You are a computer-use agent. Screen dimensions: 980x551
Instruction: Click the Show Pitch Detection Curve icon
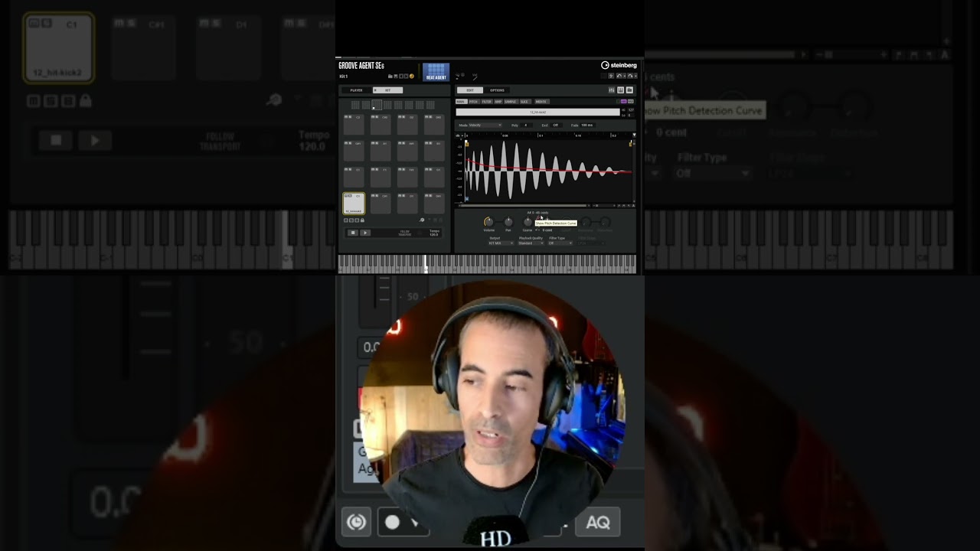(x=538, y=217)
